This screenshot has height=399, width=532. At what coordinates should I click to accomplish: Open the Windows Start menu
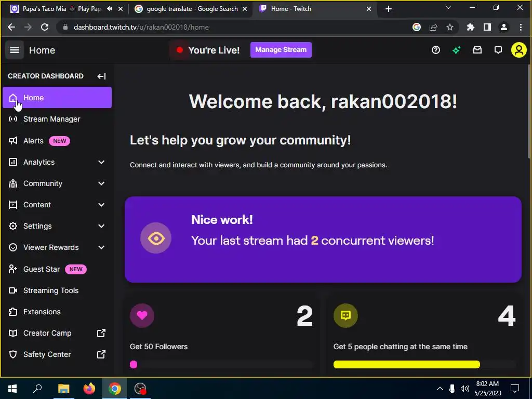tap(12, 389)
